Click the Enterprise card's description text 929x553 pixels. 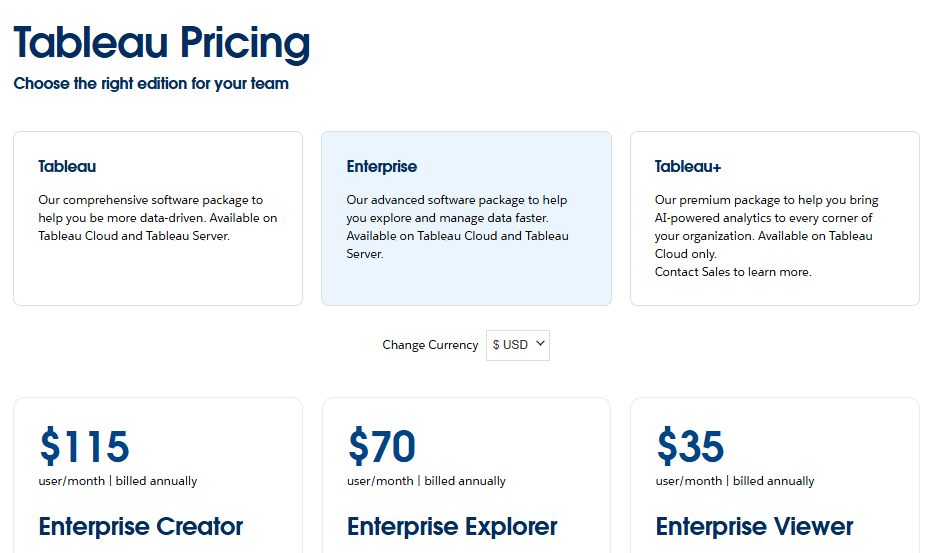coord(458,227)
